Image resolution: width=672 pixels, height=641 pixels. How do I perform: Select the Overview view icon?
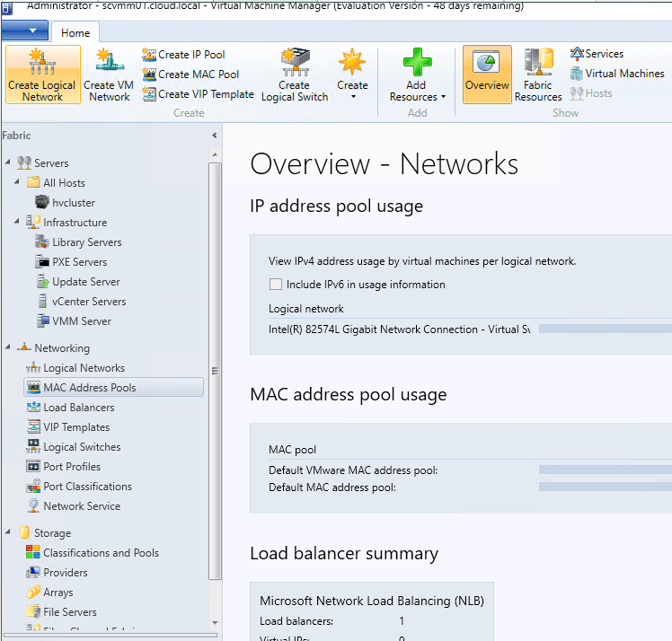pos(487,75)
